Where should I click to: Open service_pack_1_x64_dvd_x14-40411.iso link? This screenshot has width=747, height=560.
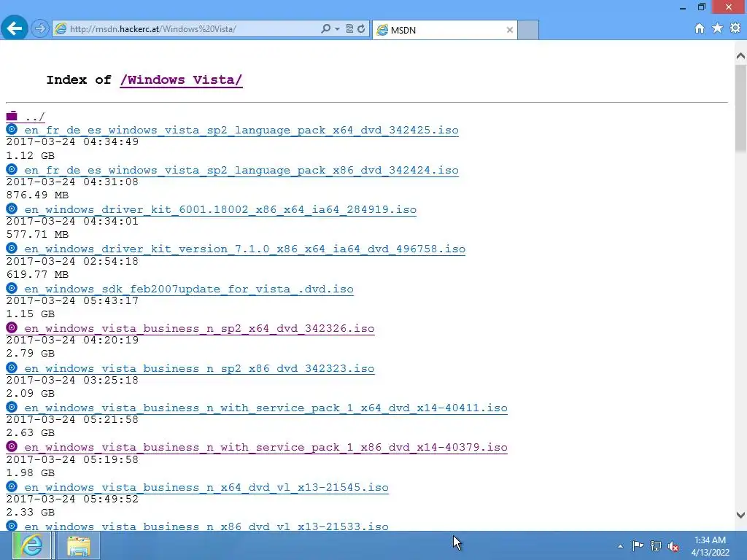point(266,408)
